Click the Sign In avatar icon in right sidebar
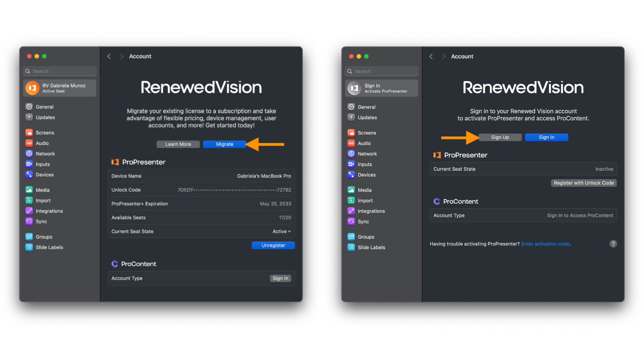Image resolution: width=644 pixels, height=362 pixels. (x=354, y=88)
